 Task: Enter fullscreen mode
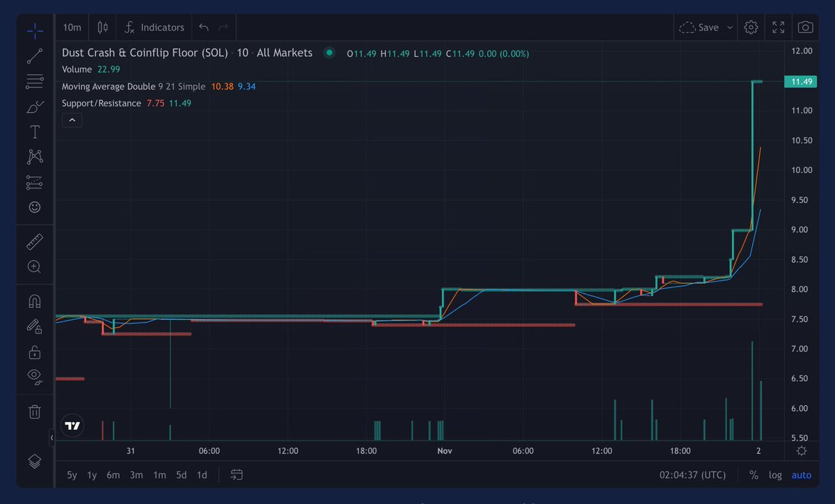(x=779, y=28)
